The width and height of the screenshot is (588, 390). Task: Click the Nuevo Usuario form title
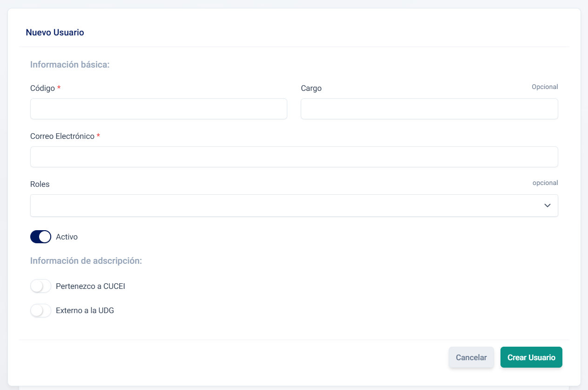(55, 33)
